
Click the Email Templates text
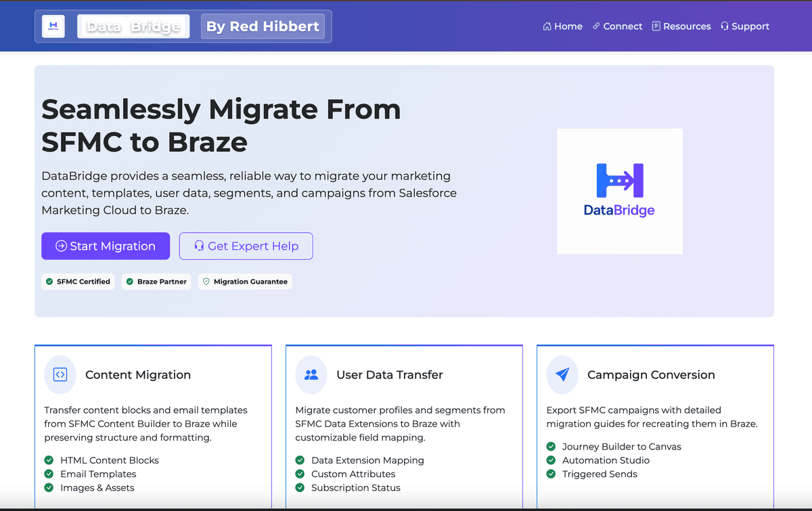[98, 474]
